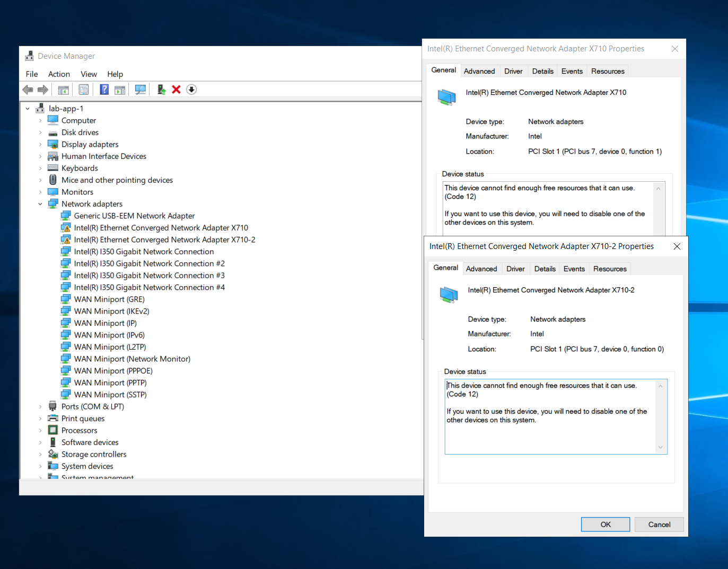Close the X710 Properties window
The width and height of the screenshot is (728, 569).
(675, 49)
